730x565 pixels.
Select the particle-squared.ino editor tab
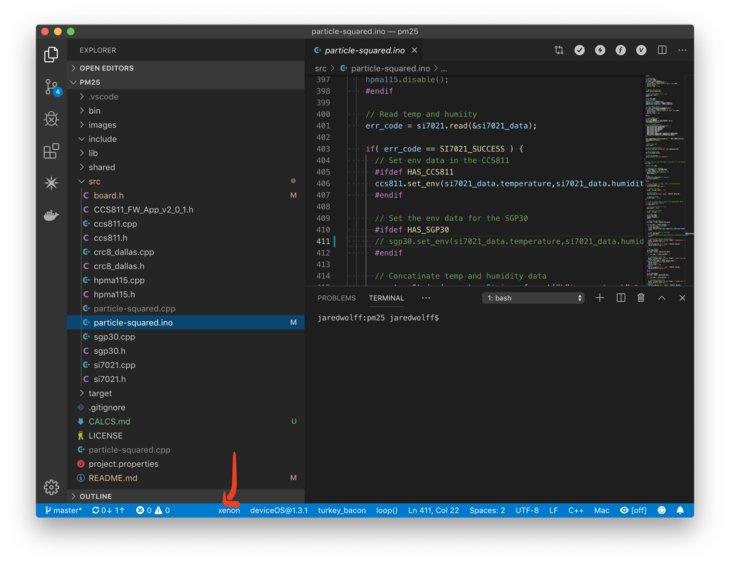tap(364, 50)
